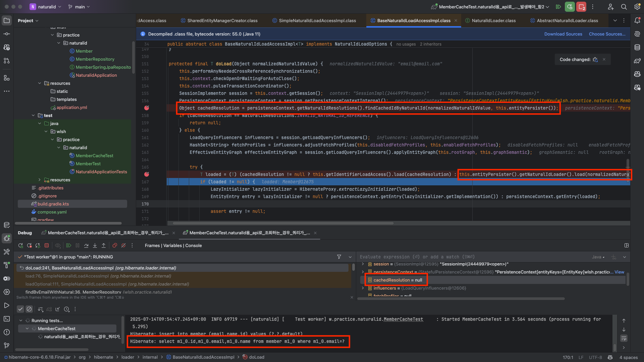Switch to SimpleNaturalIdLoadAccessImpl.class tab
The image size is (644, 362).
pyautogui.click(x=314, y=21)
